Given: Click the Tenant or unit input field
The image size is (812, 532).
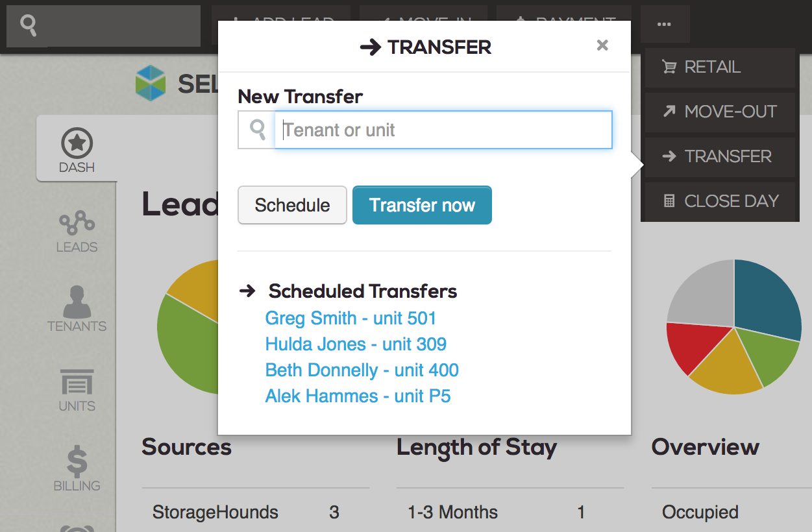Looking at the screenshot, I should tap(443, 130).
